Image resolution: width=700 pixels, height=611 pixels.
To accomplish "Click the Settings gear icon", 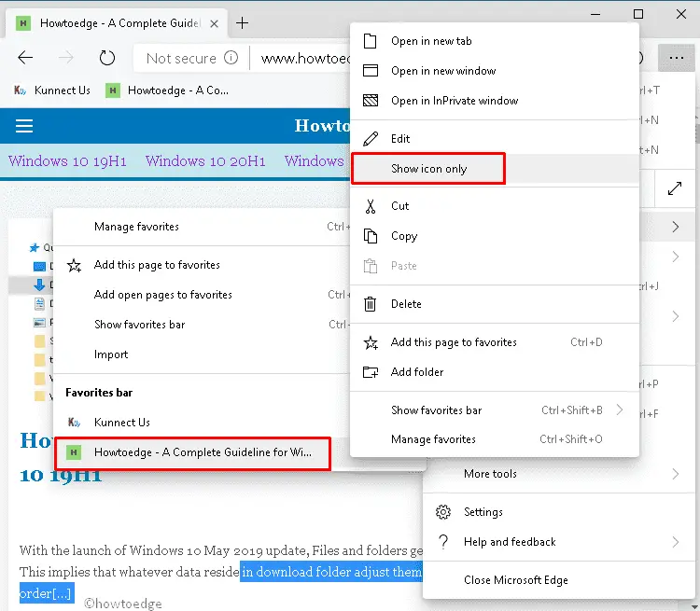I will click(443, 512).
